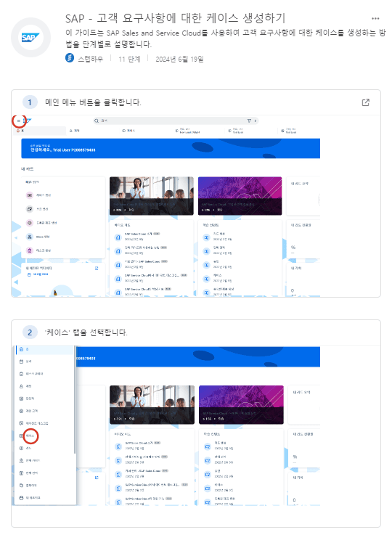Click the side menu vertical scrollbar in step 2
The width and height of the screenshot is (392, 535).
75,400
